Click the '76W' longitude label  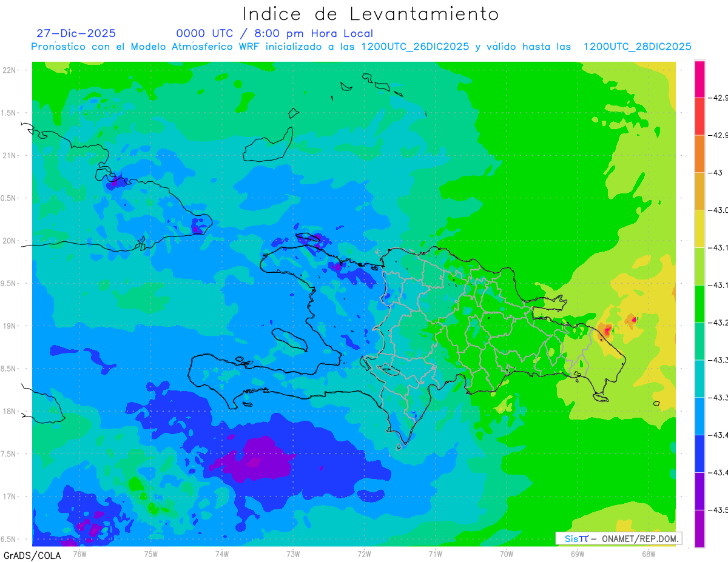click(x=79, y=554)
